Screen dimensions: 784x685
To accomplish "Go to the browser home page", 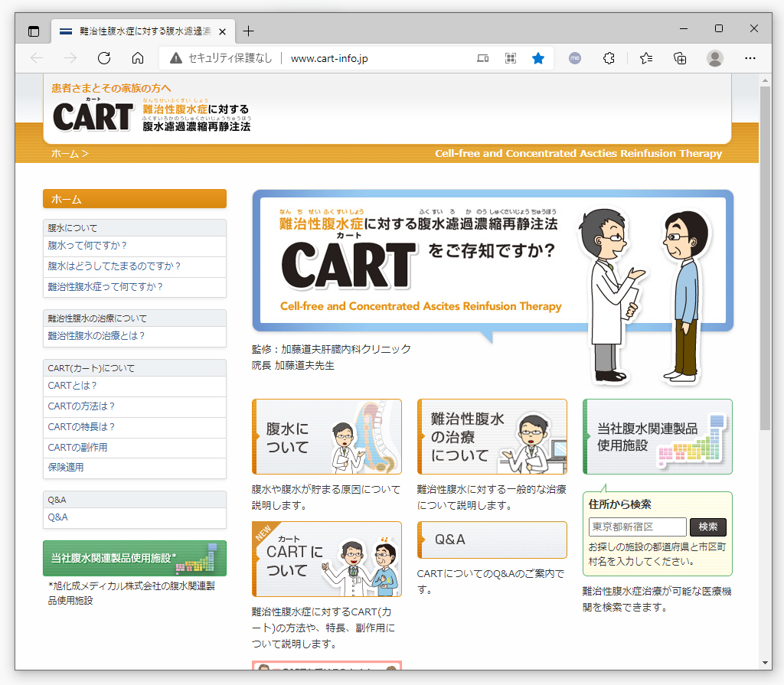I will click(x=138, y=58).
